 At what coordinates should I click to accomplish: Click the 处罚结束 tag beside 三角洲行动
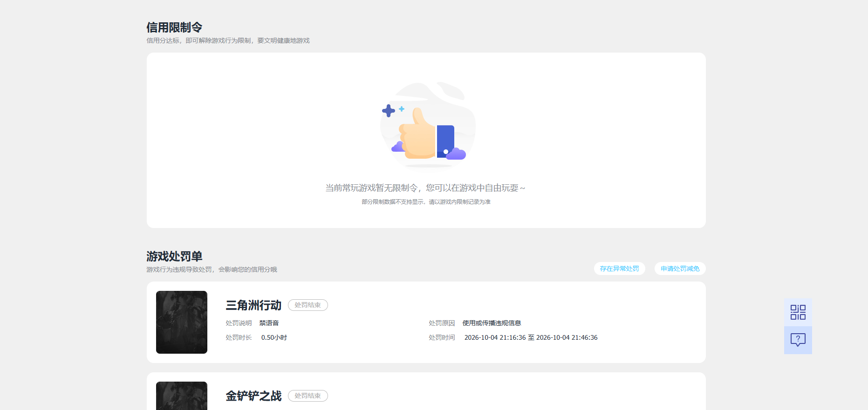point(308,305)
